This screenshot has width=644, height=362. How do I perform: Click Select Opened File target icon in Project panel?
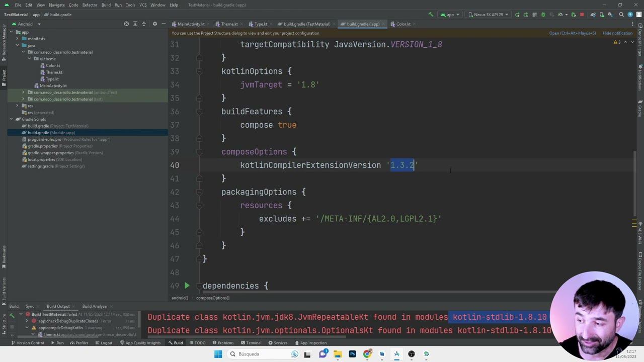(126, 24)
